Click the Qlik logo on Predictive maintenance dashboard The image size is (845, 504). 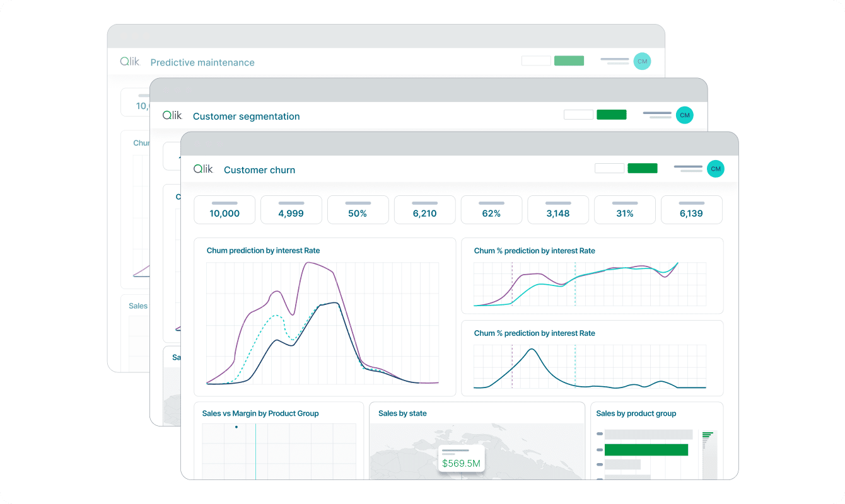pyautogui.click(x=130, y=61)
